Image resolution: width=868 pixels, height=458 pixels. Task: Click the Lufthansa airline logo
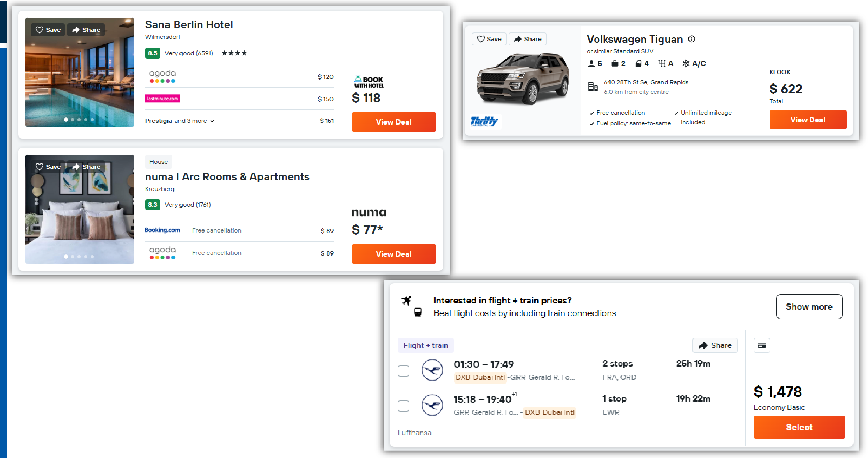pos(432,370)
